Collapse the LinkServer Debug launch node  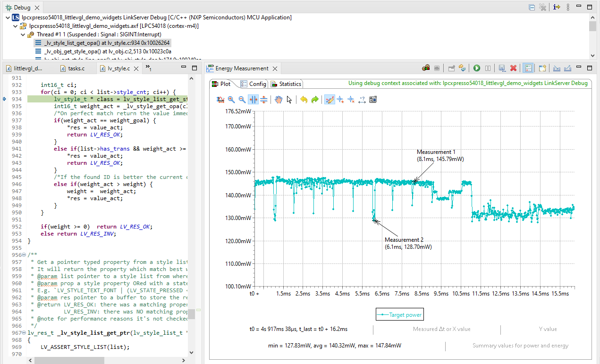[x=8, y=17]
